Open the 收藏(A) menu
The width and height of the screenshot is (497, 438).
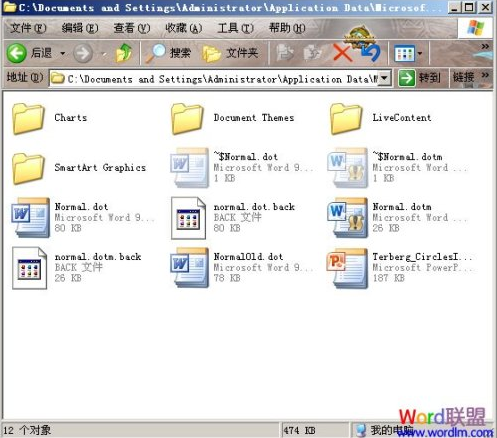pos(184,28)
